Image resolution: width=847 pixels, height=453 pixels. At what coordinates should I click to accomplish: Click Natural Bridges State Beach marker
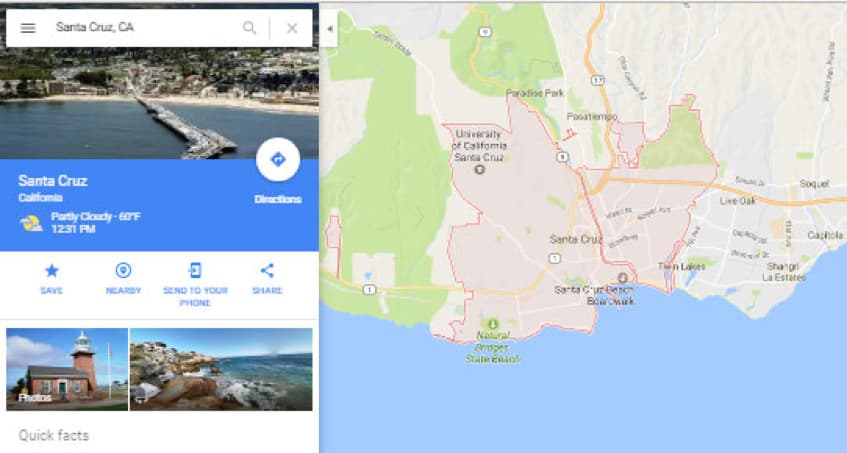coord(493,324)
